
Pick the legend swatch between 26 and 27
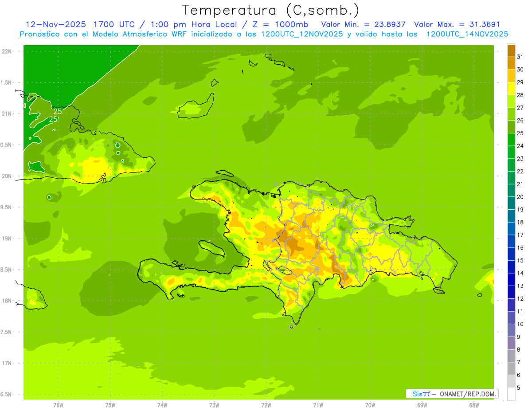point(511,114)
